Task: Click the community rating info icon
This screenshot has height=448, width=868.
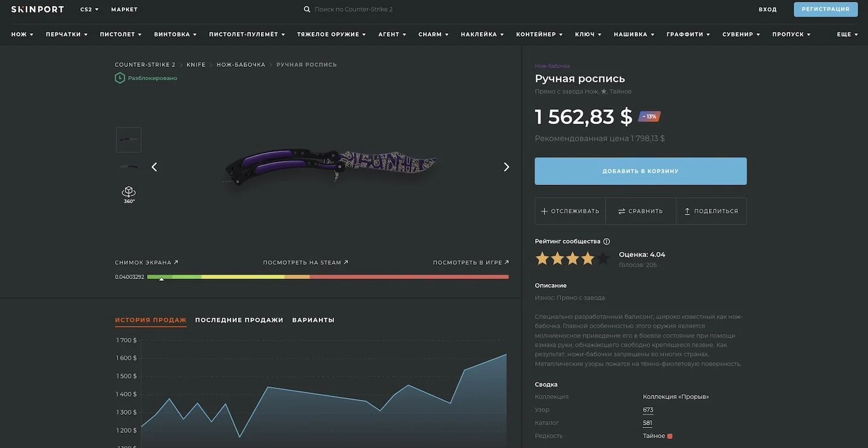Action: (x=606, y=241)
